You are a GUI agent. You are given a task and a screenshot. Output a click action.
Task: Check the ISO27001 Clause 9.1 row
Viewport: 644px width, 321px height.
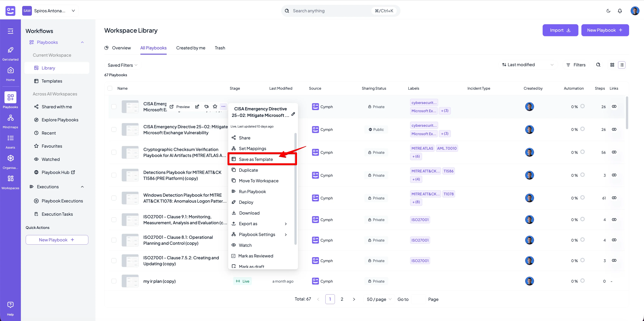click(114, 220)
